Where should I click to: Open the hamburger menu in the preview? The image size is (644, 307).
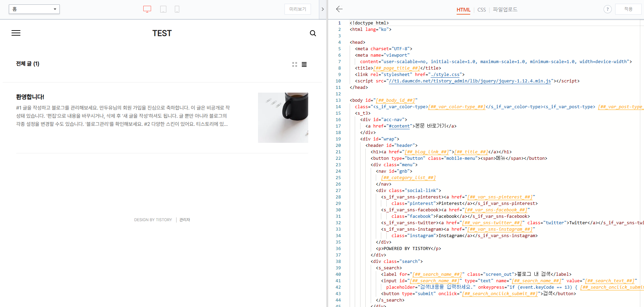(x=16, y=33)
